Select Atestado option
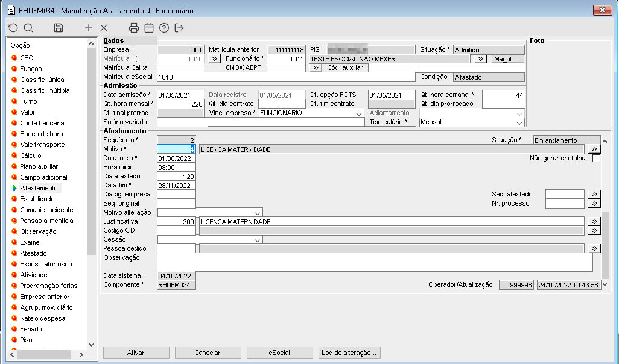Screen dimensions: 619x364 33,253
